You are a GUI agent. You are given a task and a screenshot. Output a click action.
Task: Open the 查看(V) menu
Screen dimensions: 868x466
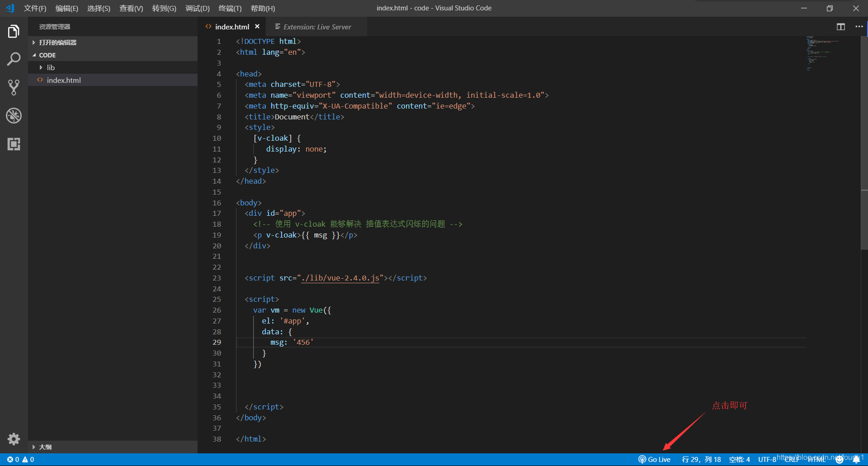click(x=131, y=8)
